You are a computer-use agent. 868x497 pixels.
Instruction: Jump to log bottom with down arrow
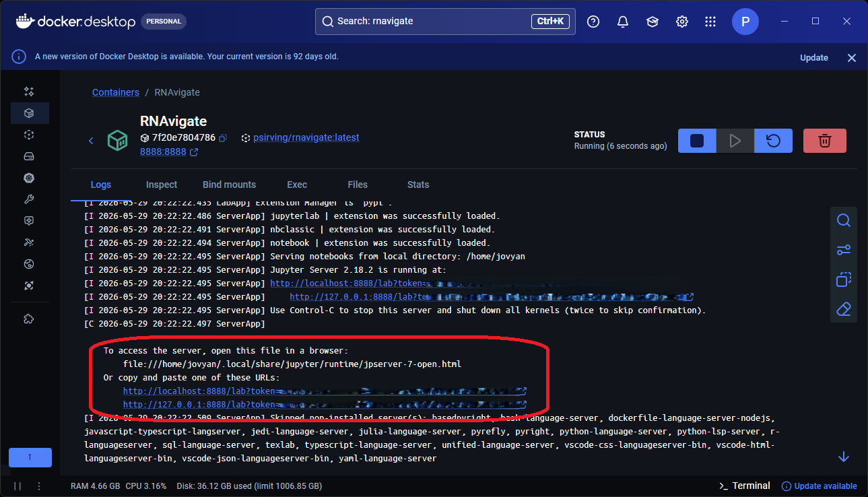(x=844, y=457)
